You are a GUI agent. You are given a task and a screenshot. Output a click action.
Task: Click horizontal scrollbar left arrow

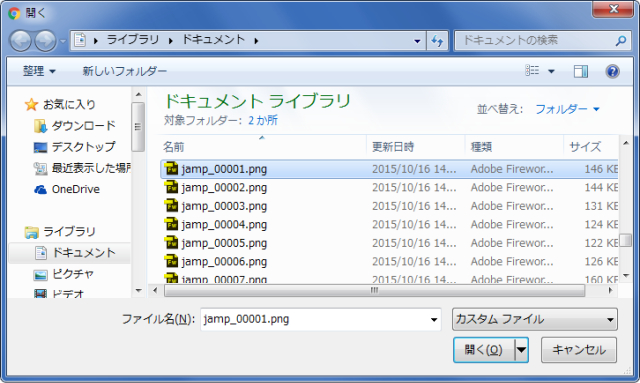[x=155, y=291]
